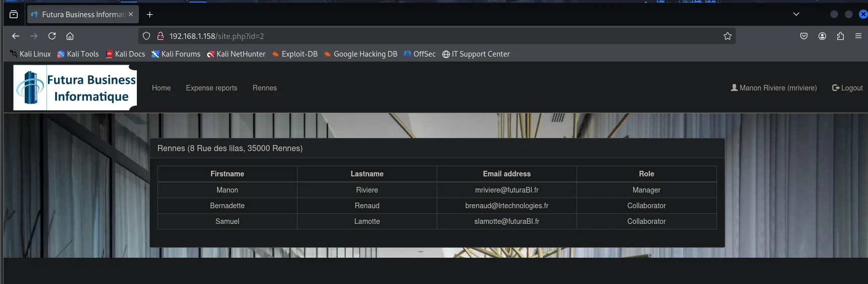
Task: Open the Firefox hamburger menu
Action: coord(858,36)
